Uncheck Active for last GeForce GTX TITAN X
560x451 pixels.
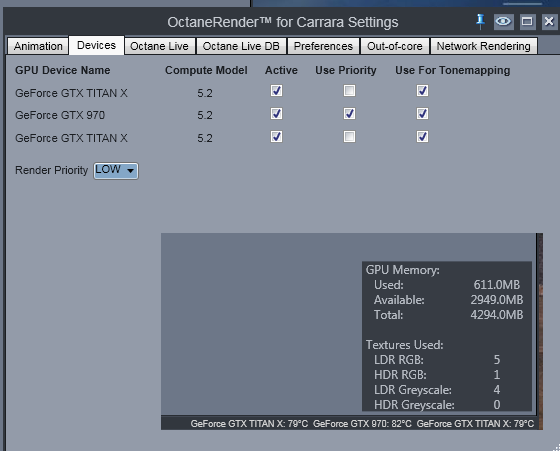point(276,137)
